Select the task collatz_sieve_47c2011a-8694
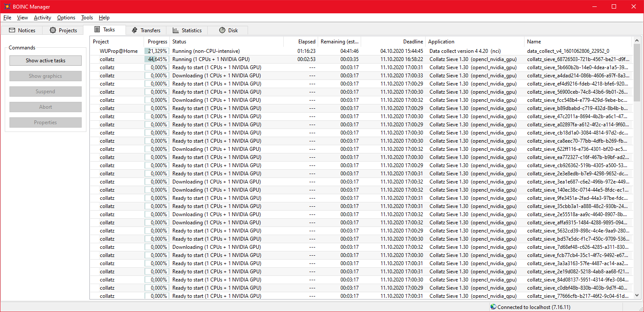 (x=577, y=116)
